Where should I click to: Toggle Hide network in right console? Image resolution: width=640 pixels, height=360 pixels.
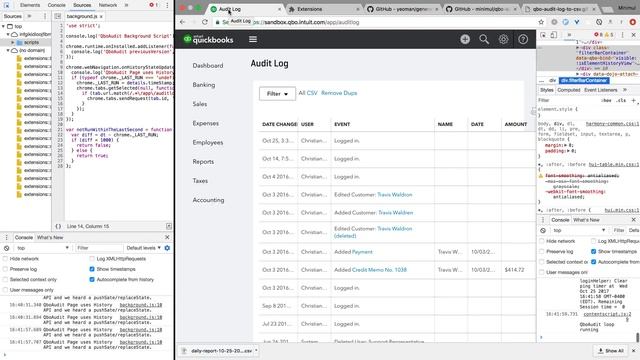[542, 241]
